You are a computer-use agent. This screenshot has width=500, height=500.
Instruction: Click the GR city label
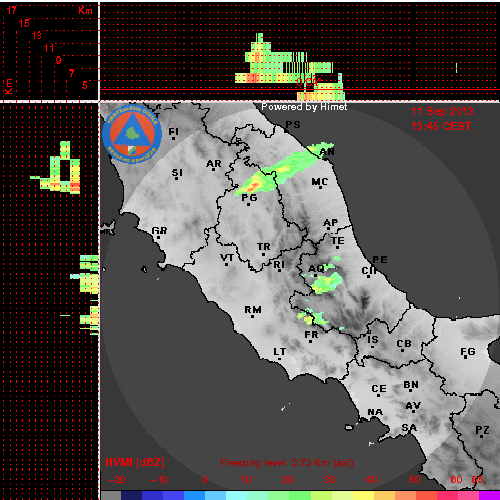coord(159,230)
